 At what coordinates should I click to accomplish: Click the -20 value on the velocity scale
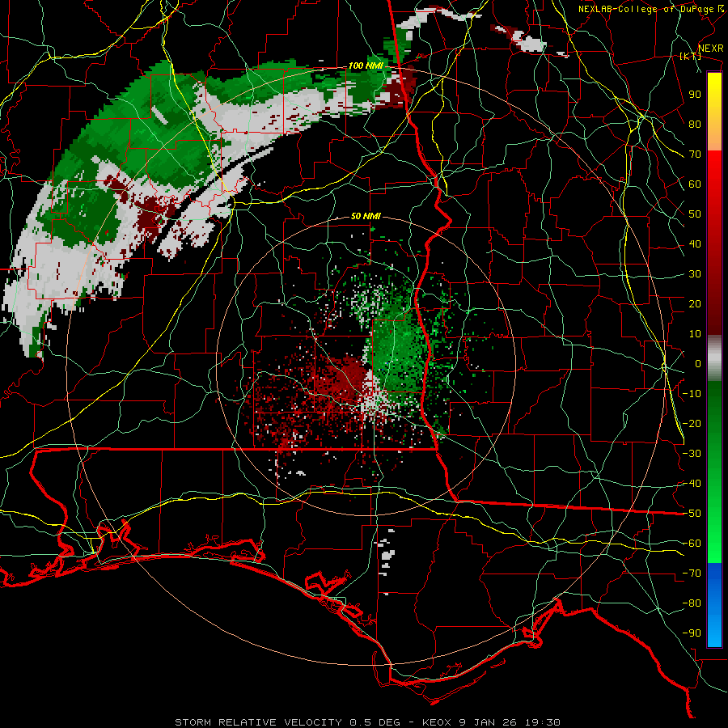pos(692,424)
